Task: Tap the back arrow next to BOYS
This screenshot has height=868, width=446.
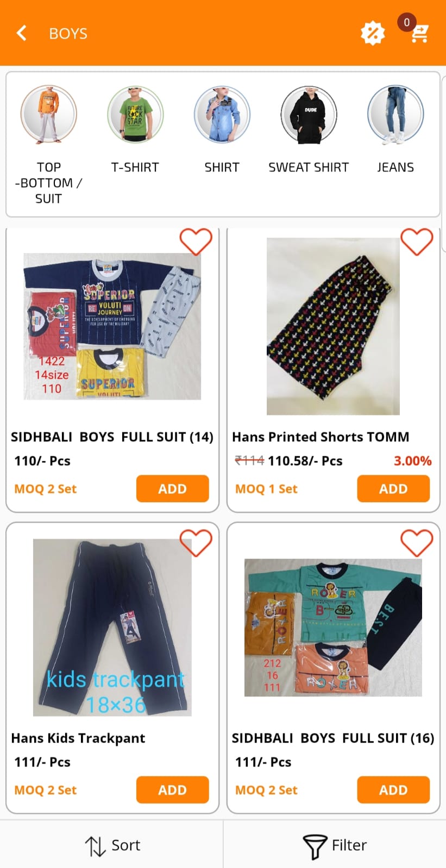Action: coord(22,33)
